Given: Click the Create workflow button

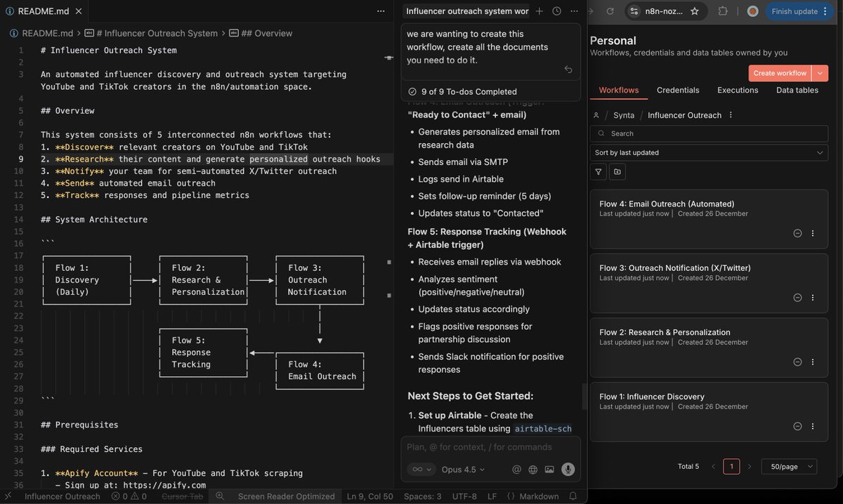Looking at the screenshot, I should tap(780, 73).
